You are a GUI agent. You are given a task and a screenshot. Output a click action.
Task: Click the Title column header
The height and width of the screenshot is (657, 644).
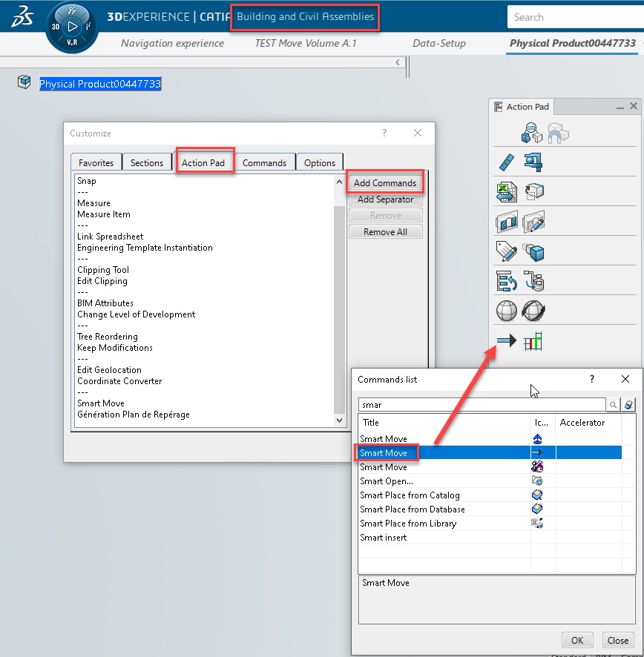pos(444,423)
